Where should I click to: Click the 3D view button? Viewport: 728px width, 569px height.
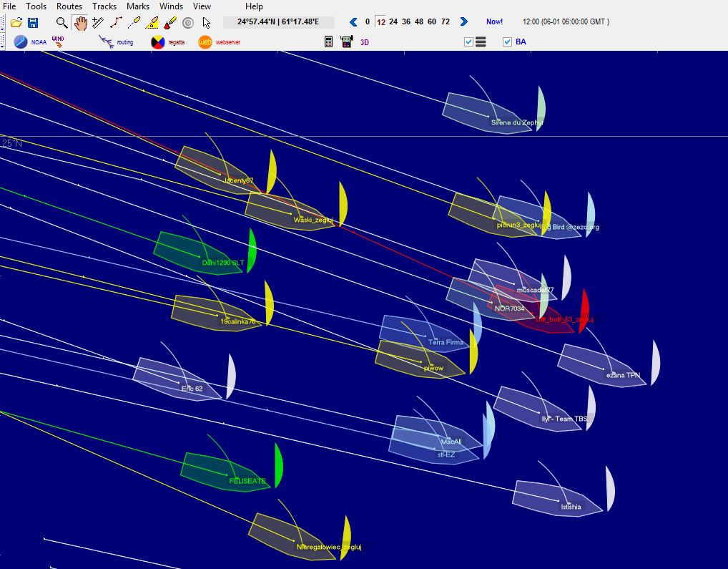[365, 42]
